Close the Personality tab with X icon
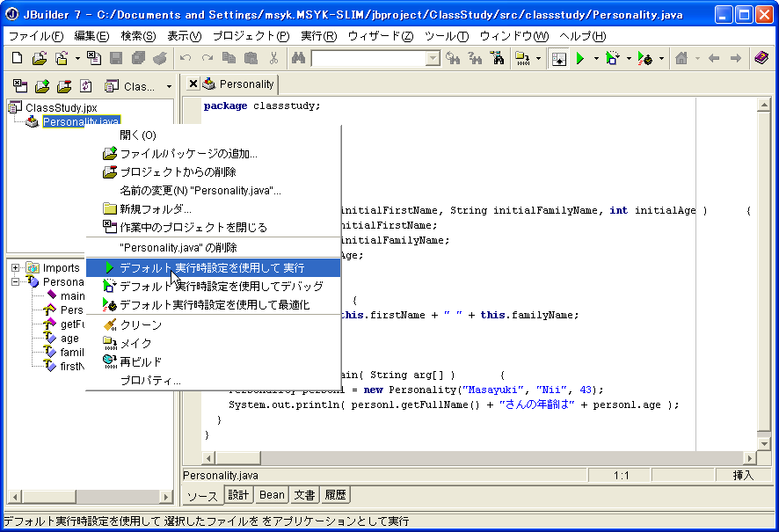This screenshot has width=779, height=532. tap(193, 84)
